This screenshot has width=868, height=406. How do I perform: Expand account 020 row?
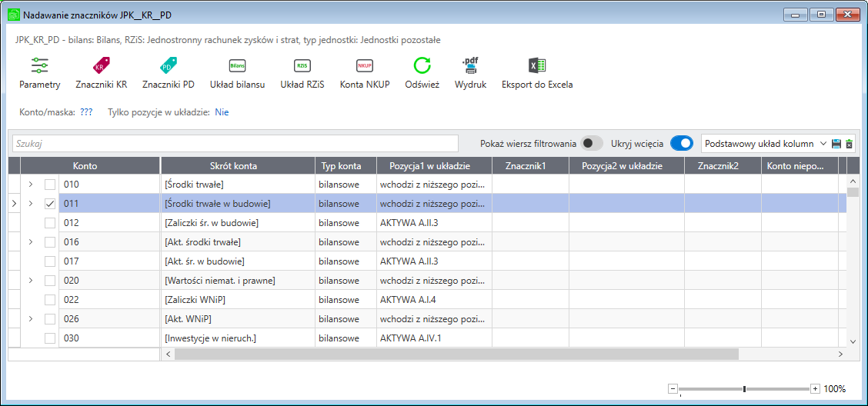pos(31,281)
